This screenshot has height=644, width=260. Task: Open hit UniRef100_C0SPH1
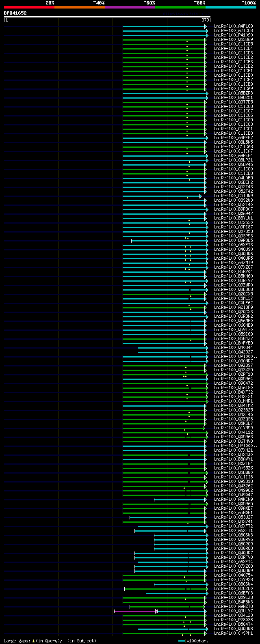(x=233, y=633)
